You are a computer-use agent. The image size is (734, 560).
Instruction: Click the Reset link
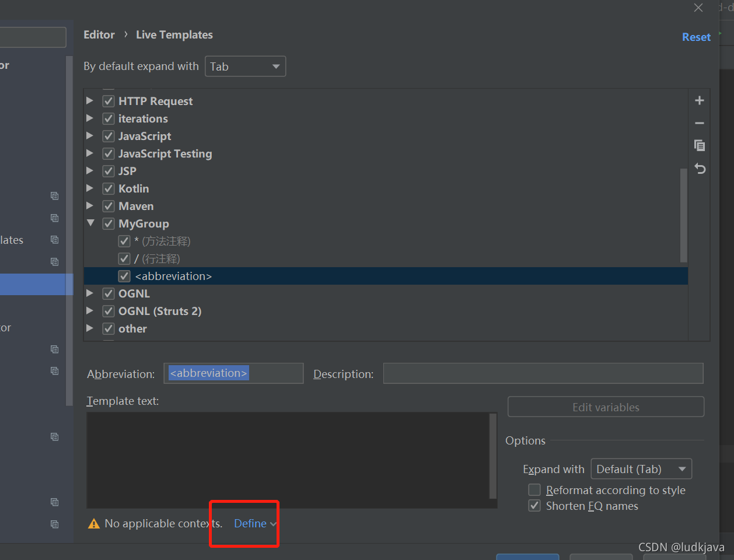pyautogui.click(x=696, y=37)
